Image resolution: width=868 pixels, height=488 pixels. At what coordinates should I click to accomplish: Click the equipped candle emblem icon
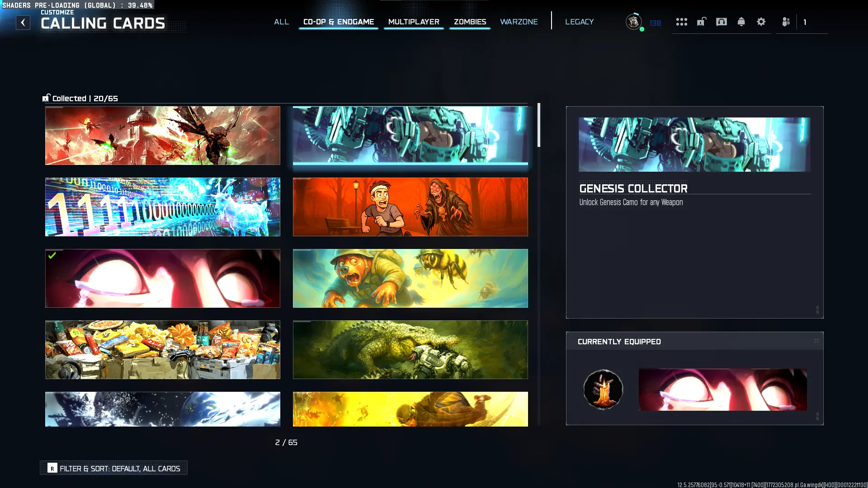603,389
